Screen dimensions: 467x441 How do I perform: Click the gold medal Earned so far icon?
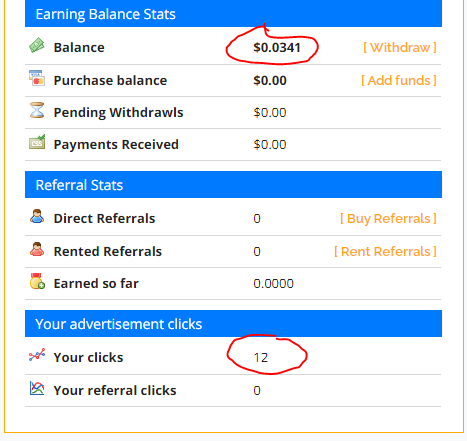37,281
